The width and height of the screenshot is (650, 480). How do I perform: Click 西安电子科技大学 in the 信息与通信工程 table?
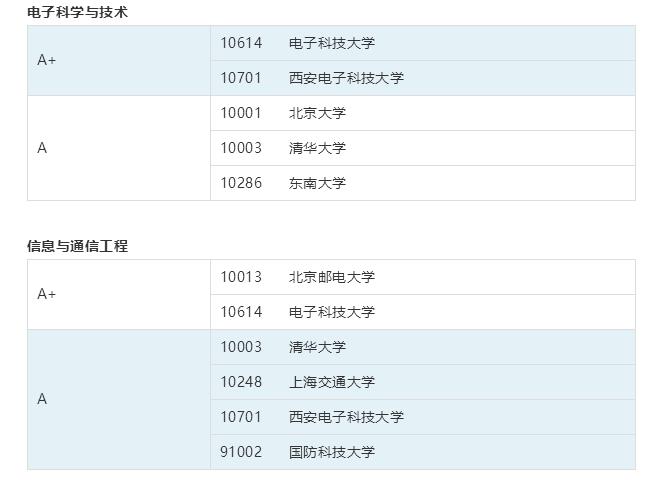pos(346,417)
